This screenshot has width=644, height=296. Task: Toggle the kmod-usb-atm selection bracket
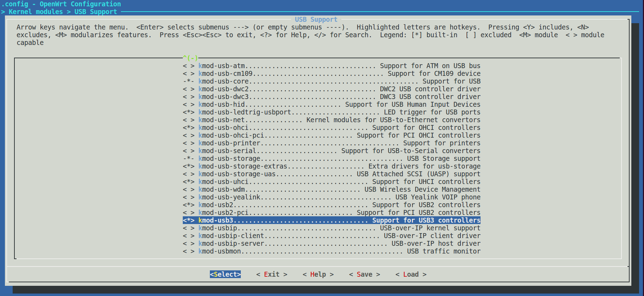point(188,66)
